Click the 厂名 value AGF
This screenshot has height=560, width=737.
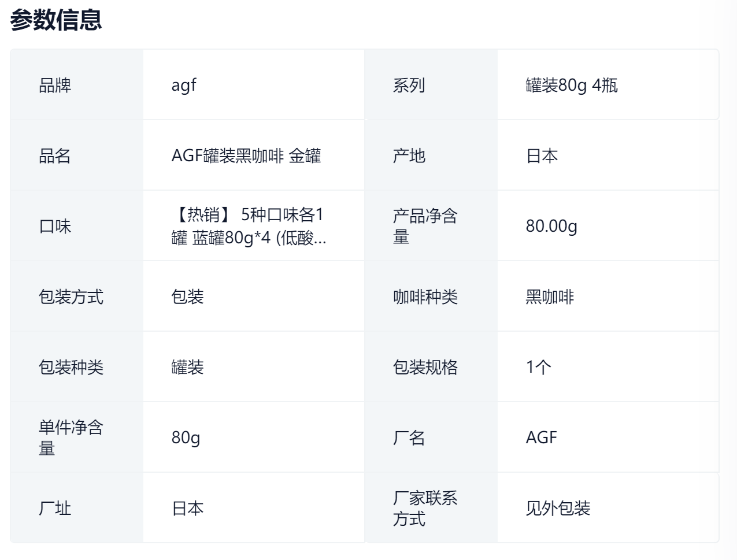[x=541, y=437]
